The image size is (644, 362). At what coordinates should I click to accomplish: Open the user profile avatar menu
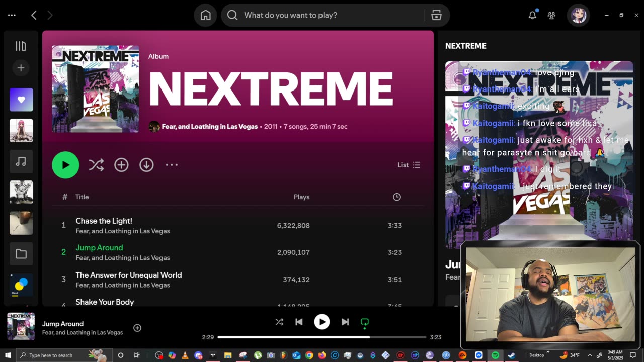(x=578, y=15)
